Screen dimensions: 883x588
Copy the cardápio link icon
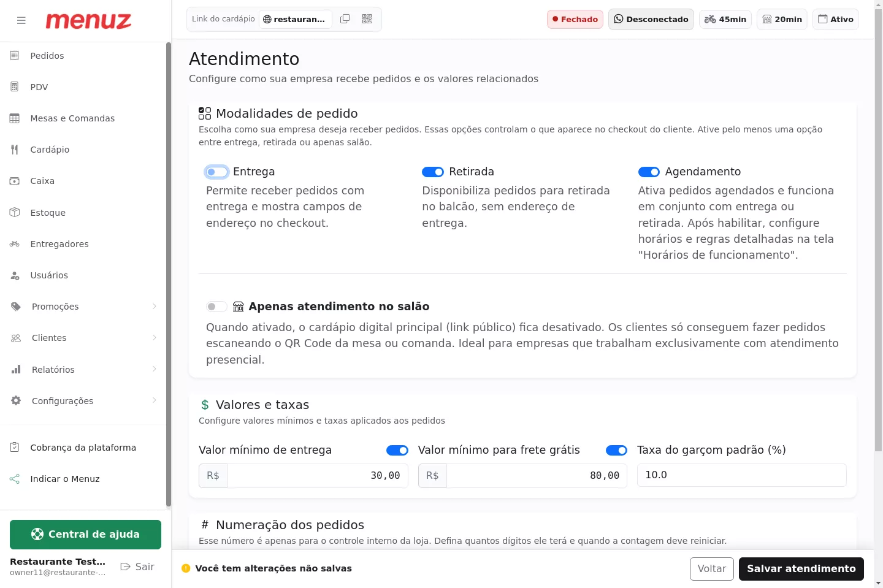pos(345,19)
